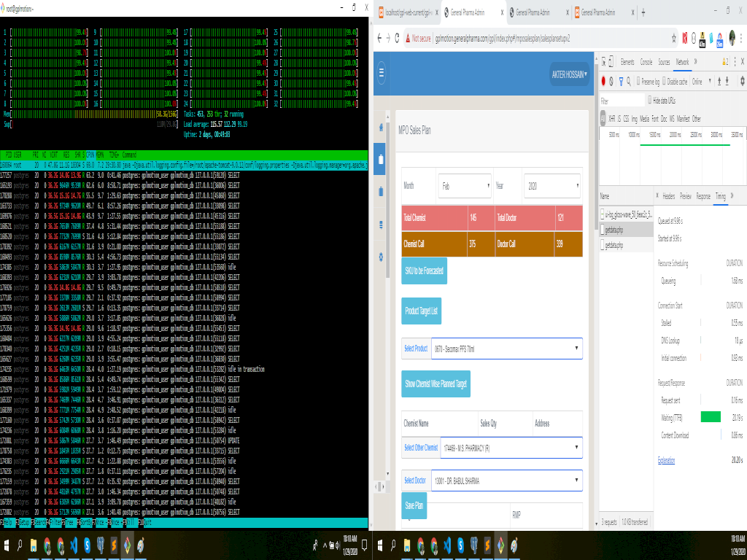This screenshot has height=560, width=747.
Task: Click the import HAR upload arrow
Action: 719,82
